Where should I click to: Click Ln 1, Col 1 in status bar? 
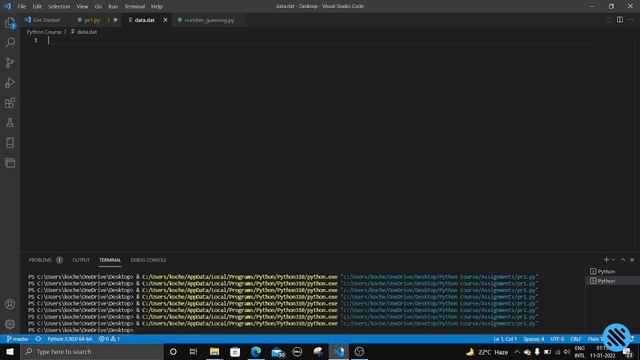pyautogui.click(x=505, y=339)
